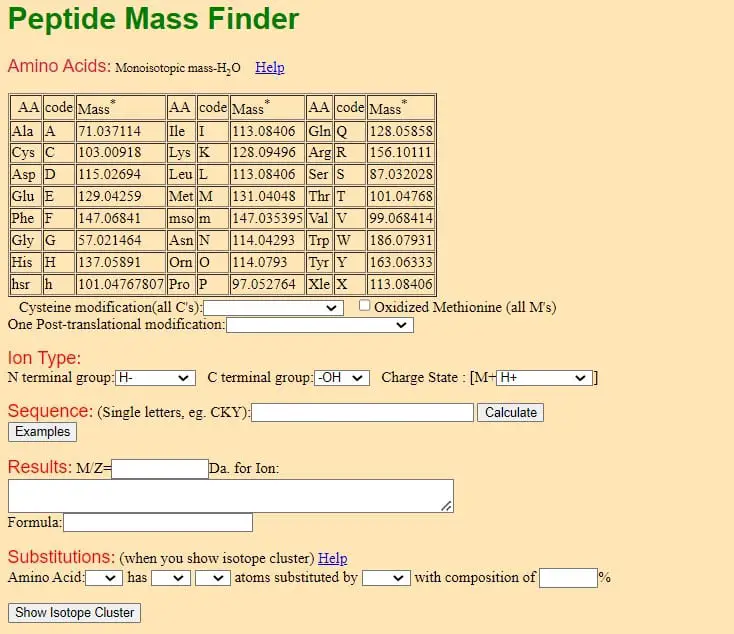
Task: Click the Thr mass value 101.04768
Action: click(x=401, y=197)
